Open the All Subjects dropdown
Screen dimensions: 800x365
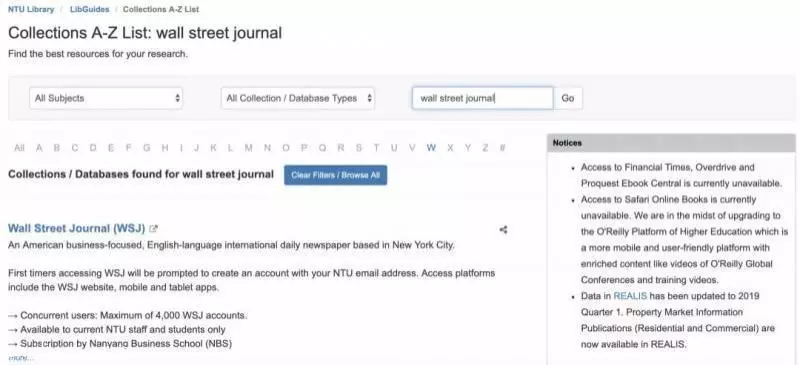(x=106, y=98)
